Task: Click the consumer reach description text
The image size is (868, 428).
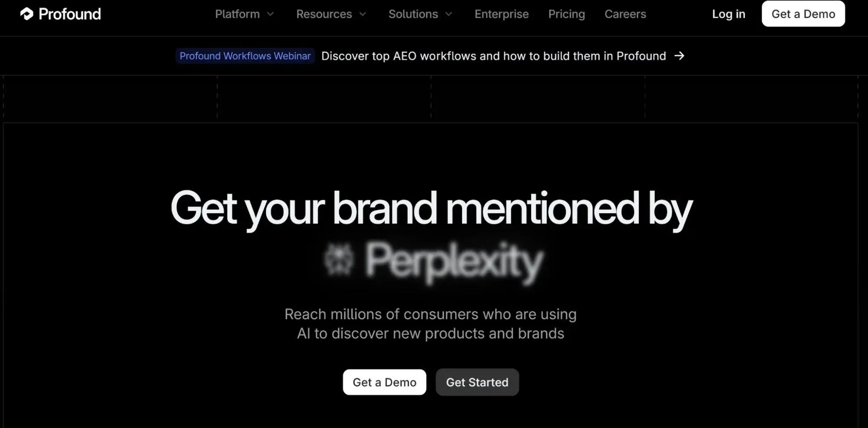Action: click(430, 323)
